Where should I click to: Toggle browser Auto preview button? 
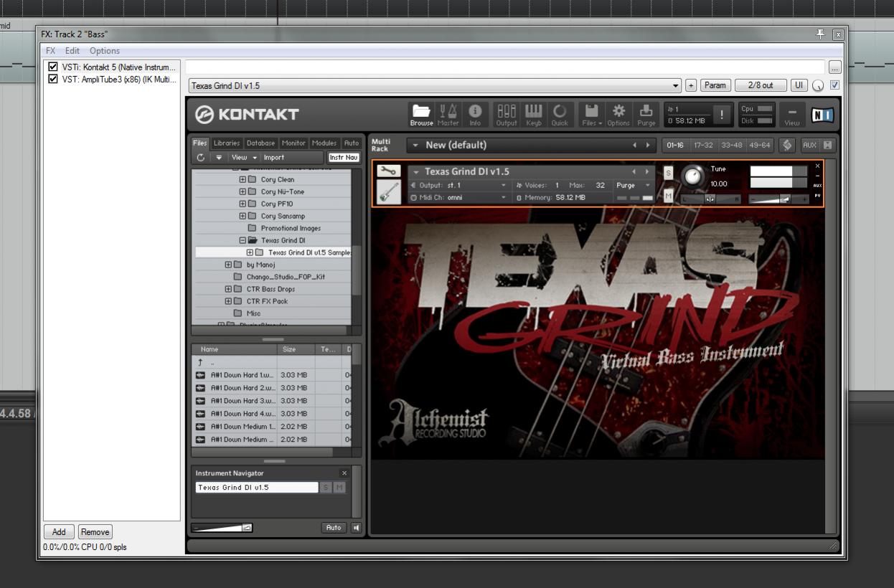(334, 528)
